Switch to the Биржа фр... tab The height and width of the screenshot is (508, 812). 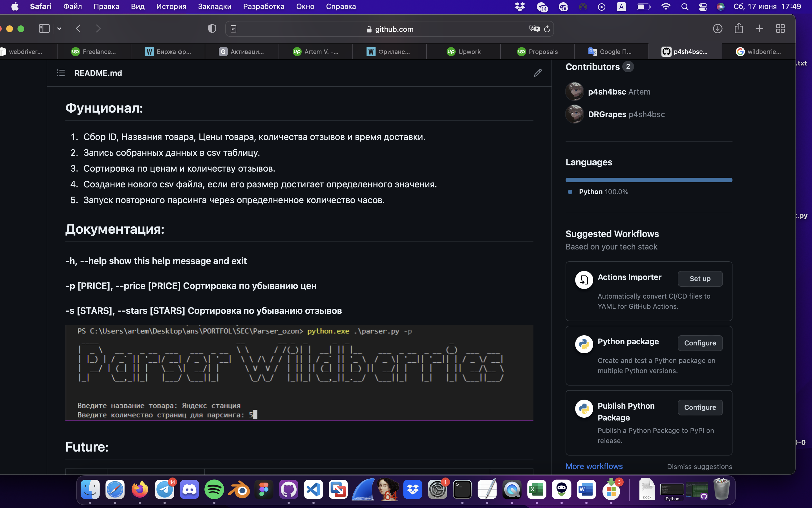[x=168, y=51]
